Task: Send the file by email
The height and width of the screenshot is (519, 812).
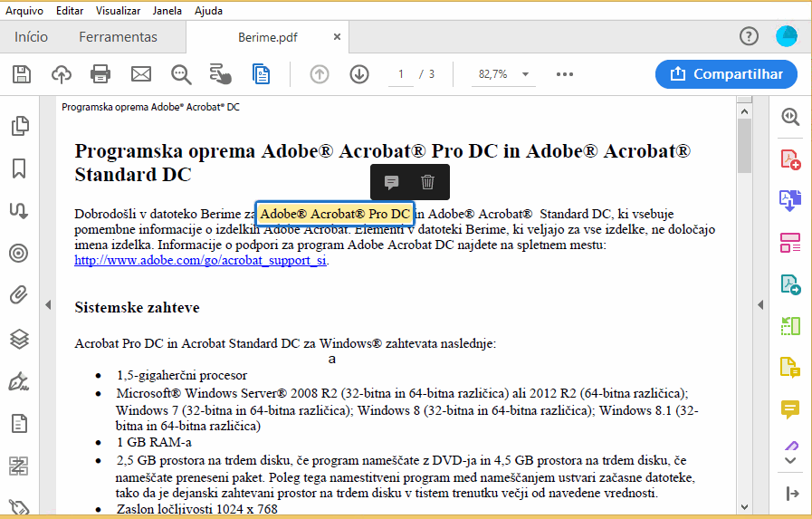Action: click(141, 74)
